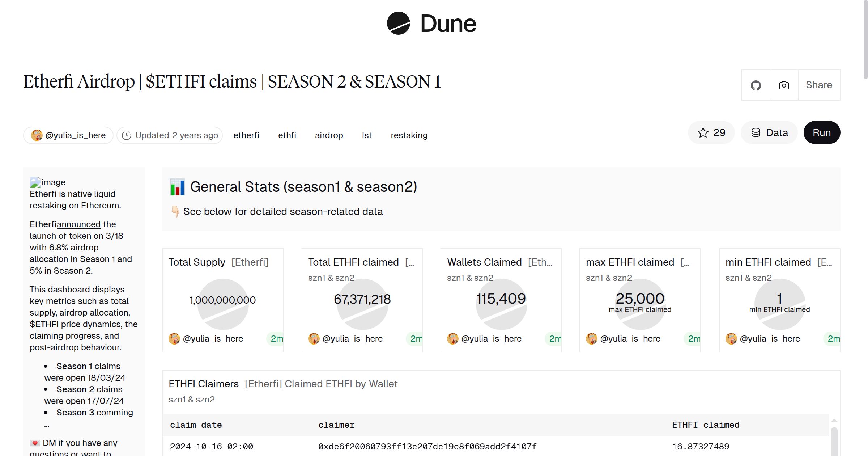The height and width of the screenshot is (456, 868).
Task: Click the Share button
Action: coord(819,85)
